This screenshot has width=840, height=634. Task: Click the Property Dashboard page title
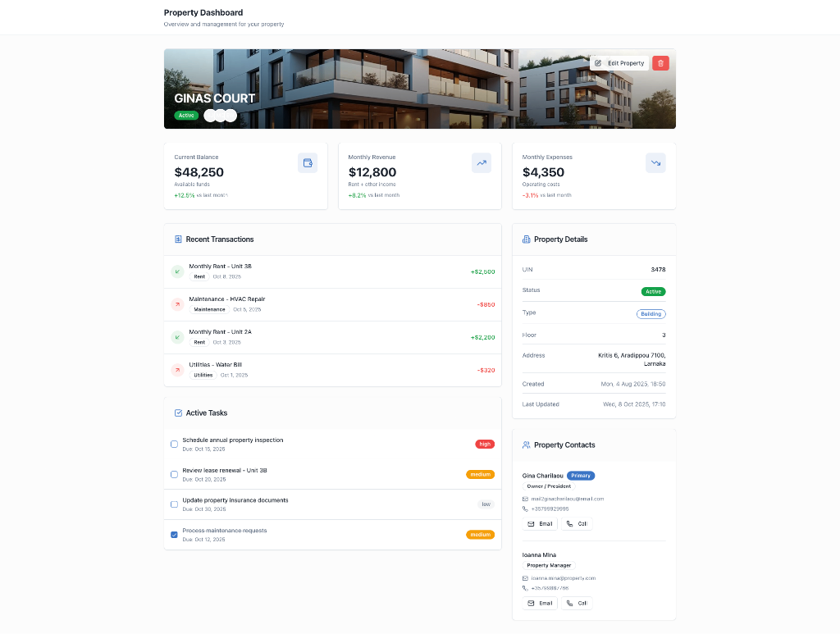coord(203,12)
